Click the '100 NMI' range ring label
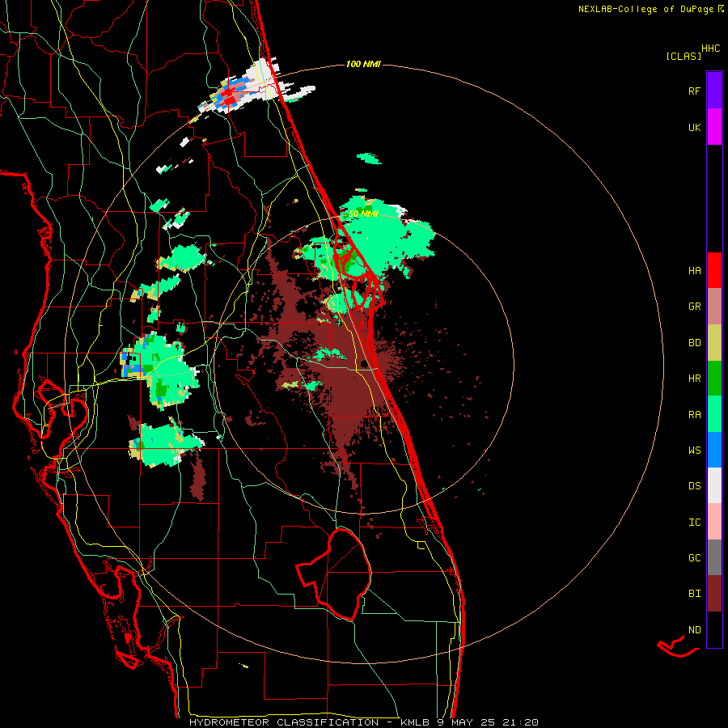The height and width of the screenshot is (728, 728). click(x=363, y=64)
